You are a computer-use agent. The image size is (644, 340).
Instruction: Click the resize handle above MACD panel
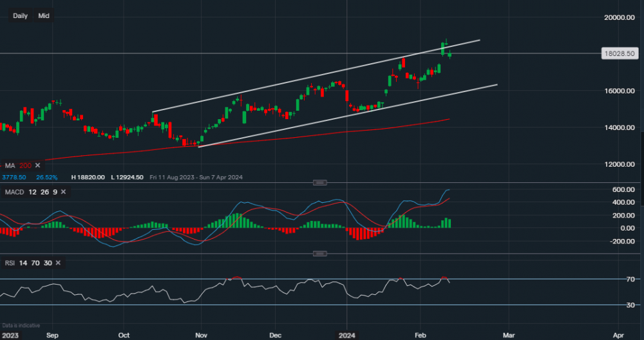(320, 183)
